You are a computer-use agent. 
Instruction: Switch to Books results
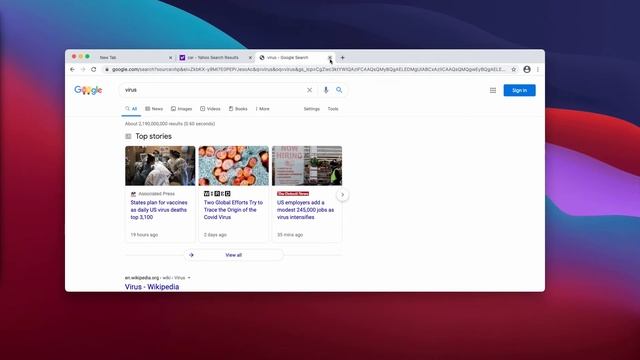238,109
